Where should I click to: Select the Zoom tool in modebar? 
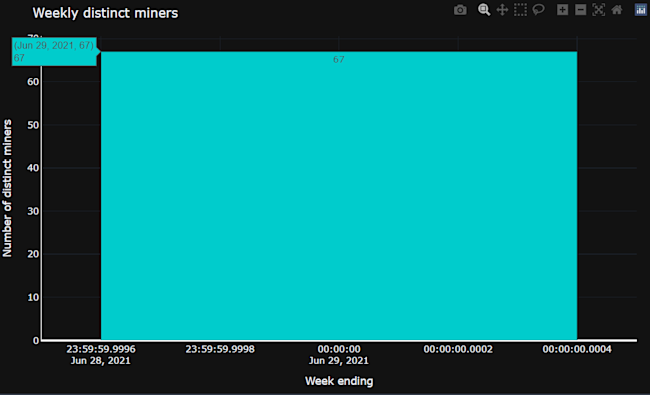484,10
